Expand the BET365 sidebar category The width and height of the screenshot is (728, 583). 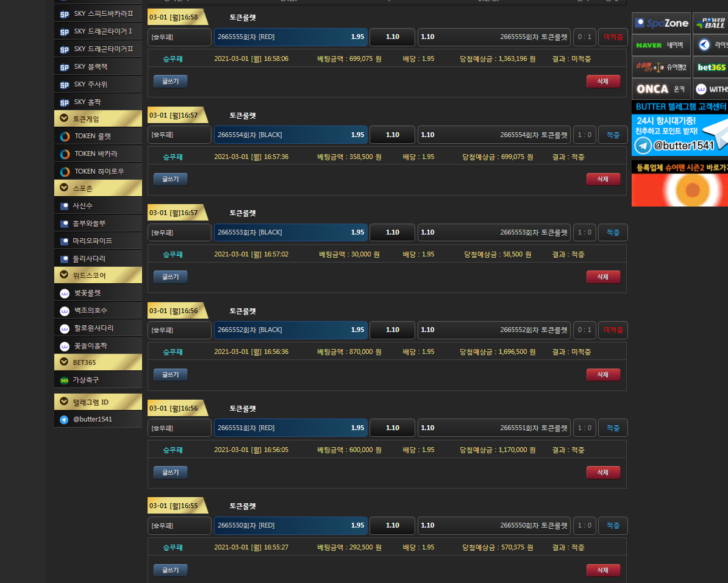tap(98, 362)
